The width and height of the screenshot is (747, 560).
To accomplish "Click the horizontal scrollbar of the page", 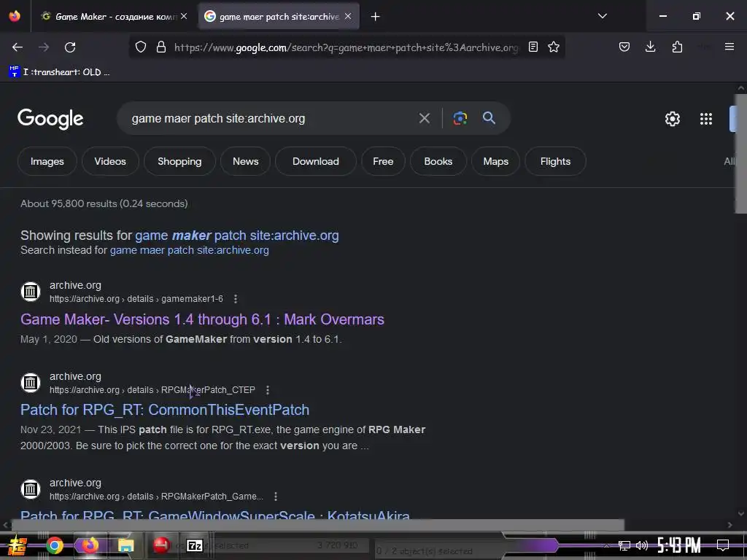I will click(318, 525).
